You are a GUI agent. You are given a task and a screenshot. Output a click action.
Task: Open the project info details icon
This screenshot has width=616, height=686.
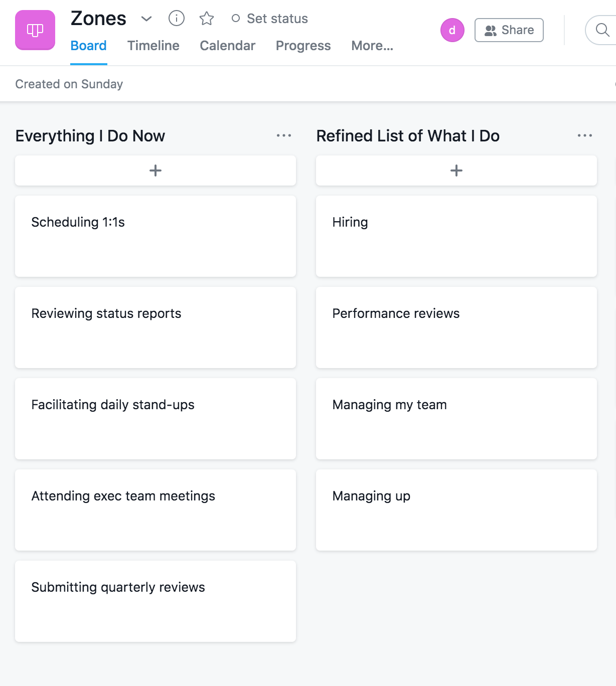point(177,19)
